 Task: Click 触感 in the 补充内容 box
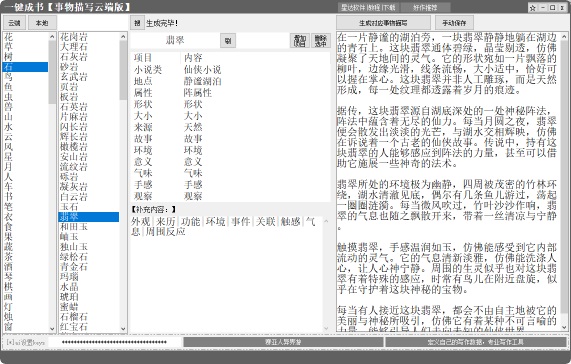[x=291, y=222]
